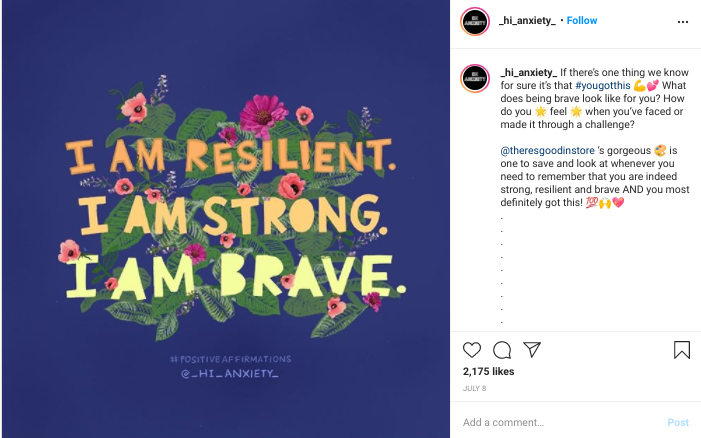701x438 pixels.
Task: Save the post with the bookmark icon
Action: tap(682, 350)
